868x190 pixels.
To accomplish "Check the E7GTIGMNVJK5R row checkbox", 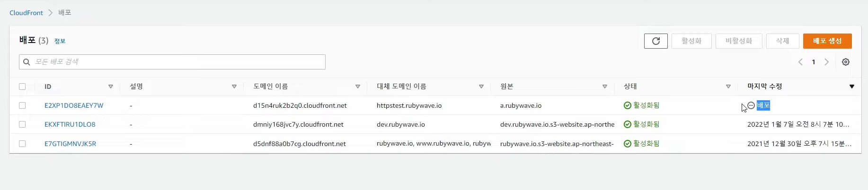I will [22, 144].
